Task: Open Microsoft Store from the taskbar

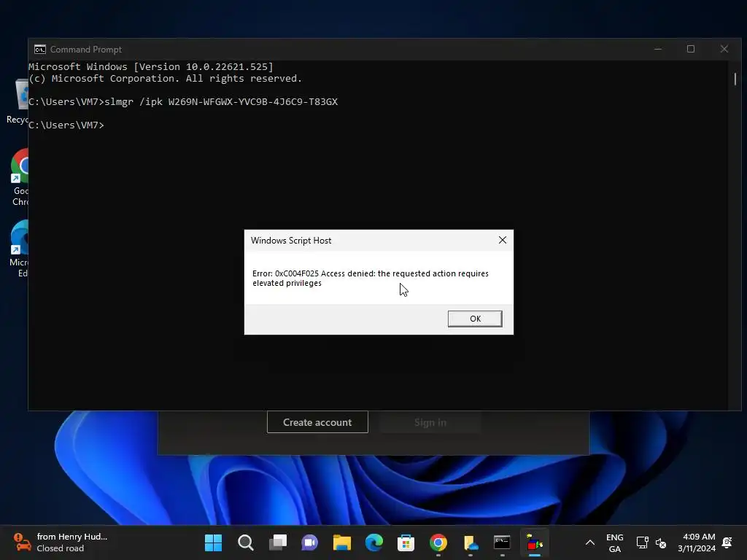Action: tap(406, 542)
